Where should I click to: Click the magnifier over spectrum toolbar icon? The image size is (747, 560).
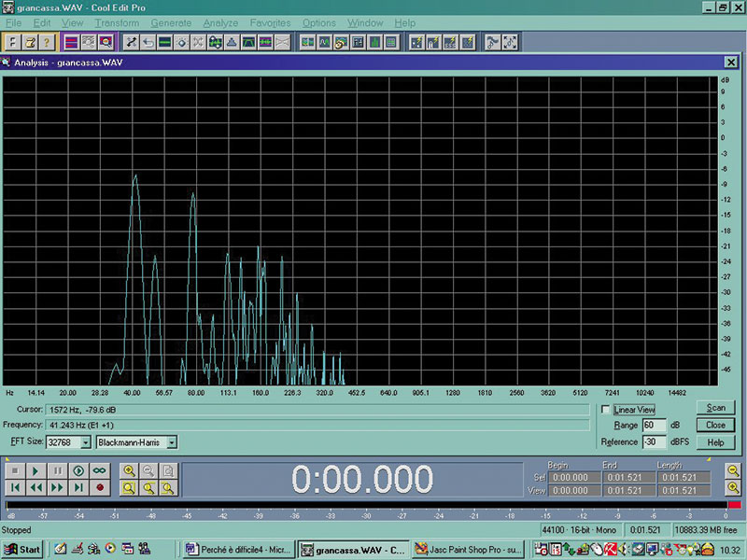click(106, 42)
